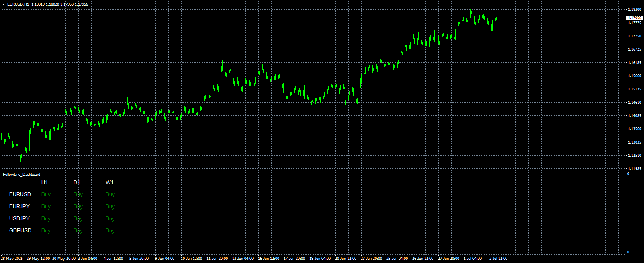Image resolution: width=644 pixels, height=263 pixels.
Task: Click GBPUSD D1 Buy signal
Action: [x=78, y=231]
